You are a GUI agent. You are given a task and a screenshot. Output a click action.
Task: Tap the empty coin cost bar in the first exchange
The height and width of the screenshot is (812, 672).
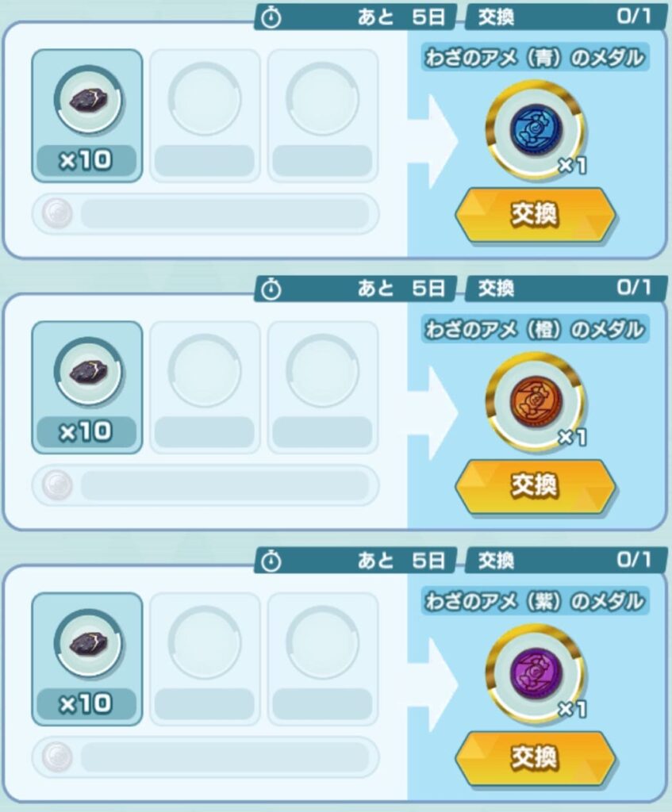pyautogui.click(x=205, y=213)
